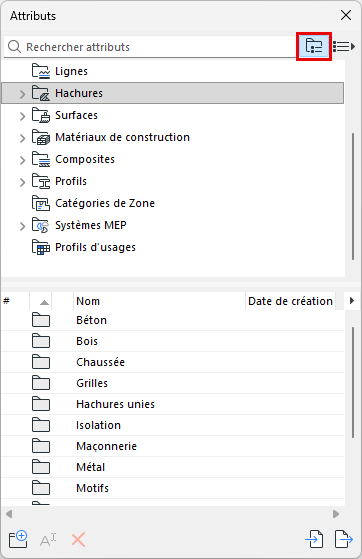This screenshot has width=362, height=559.
Task: Select the Composites tree label
Action: tap(85, 159)
